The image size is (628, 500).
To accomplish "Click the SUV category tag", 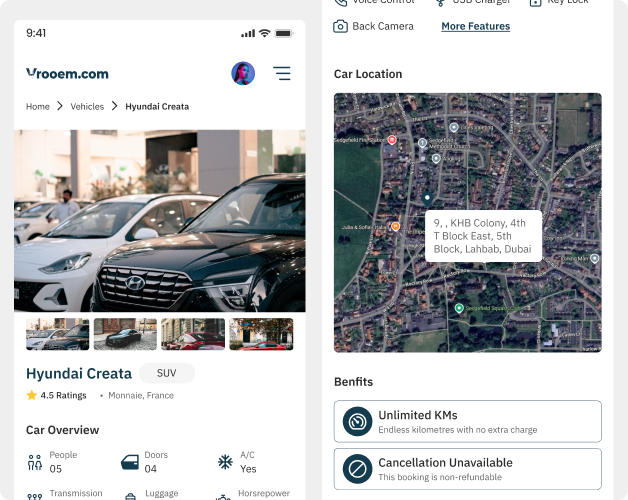I will click(166, 373).
